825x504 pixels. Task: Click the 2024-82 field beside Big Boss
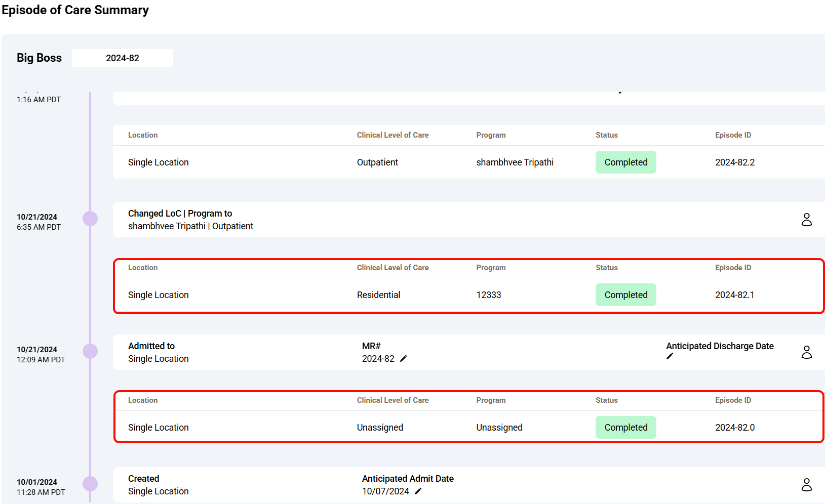123,58
